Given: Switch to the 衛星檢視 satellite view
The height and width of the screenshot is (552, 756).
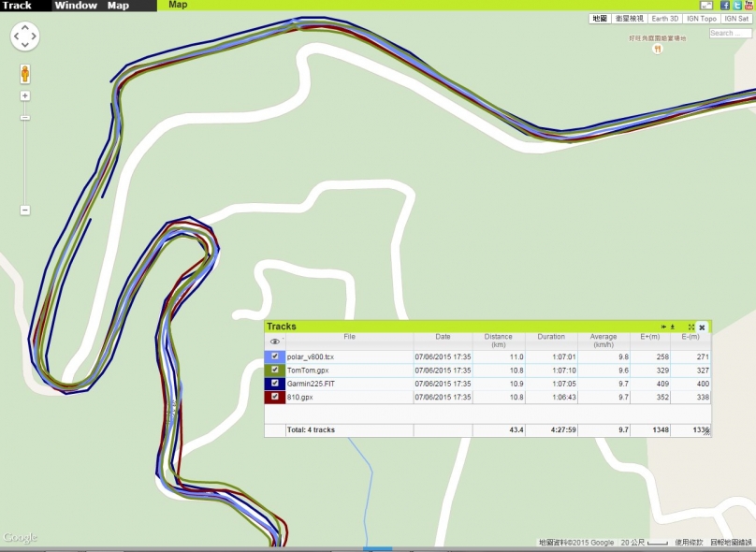Looking at the screenshot, I should (629, 19).
